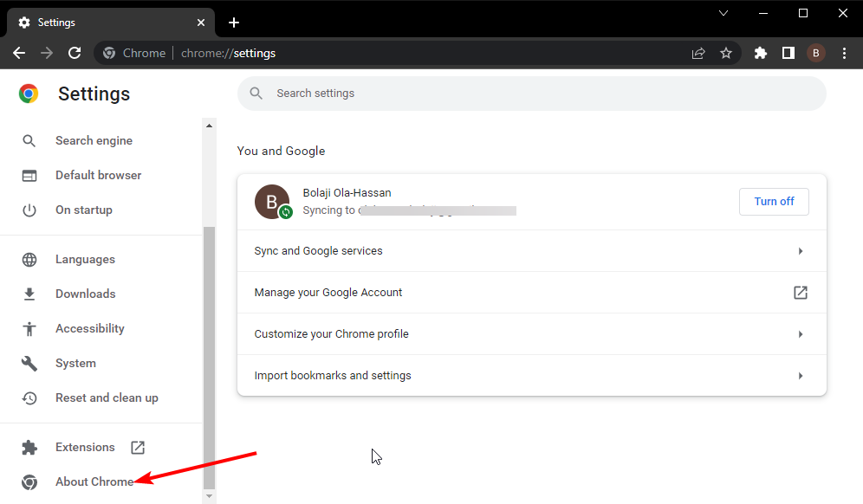Reload the settings page

coord(75,53)
